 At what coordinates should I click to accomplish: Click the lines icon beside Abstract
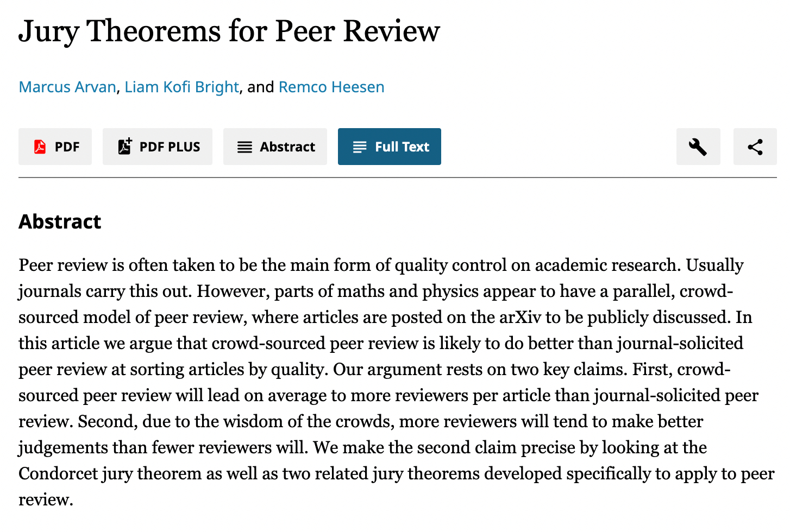[x=244, y=147]
